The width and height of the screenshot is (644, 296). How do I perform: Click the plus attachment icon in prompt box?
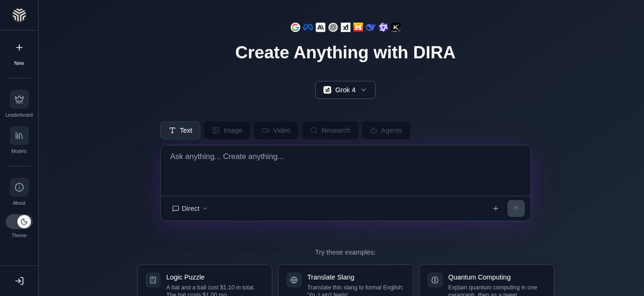click(495, 209)
